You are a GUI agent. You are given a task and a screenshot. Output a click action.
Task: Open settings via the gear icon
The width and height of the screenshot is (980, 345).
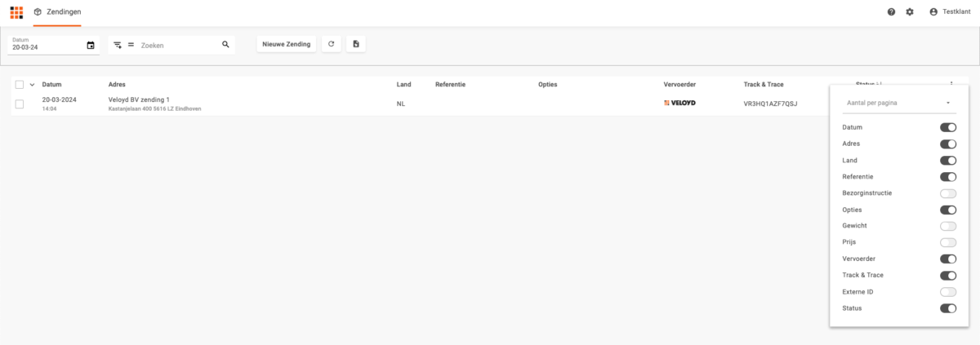pyautogui.click(x=910, y=12)
